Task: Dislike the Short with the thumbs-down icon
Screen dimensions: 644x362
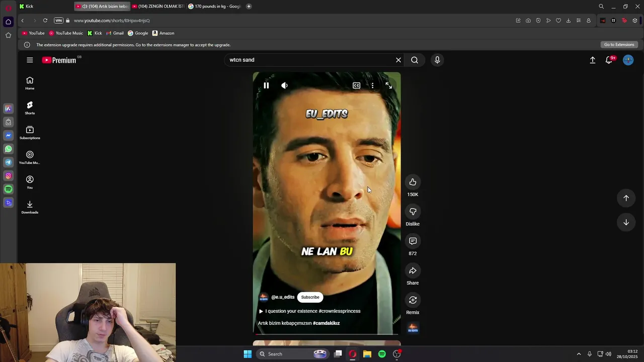Action: 413,212
